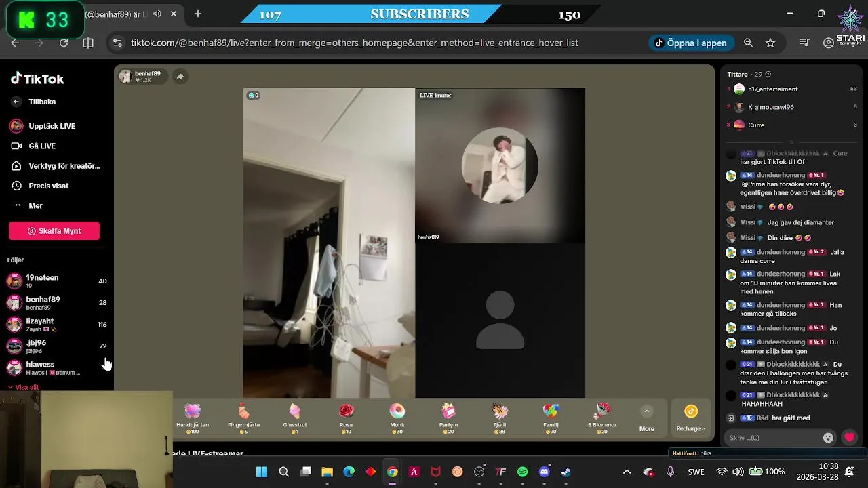Click the Öppna i appen button
868x488 pixels.
[x=691, y=43]
